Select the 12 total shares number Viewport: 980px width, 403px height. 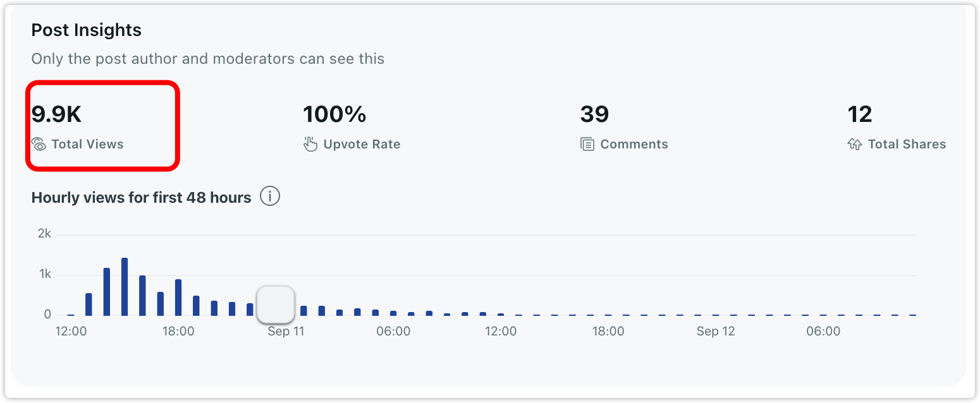860,114
